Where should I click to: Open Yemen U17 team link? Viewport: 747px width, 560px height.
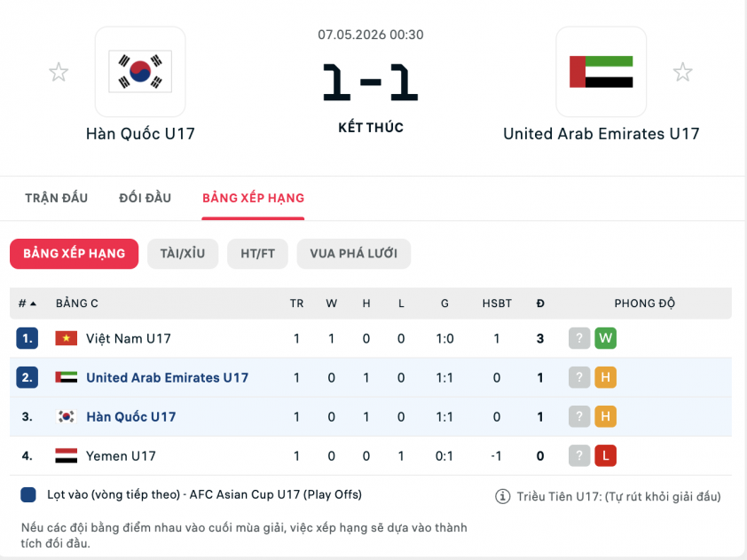(x=121, y=456)
